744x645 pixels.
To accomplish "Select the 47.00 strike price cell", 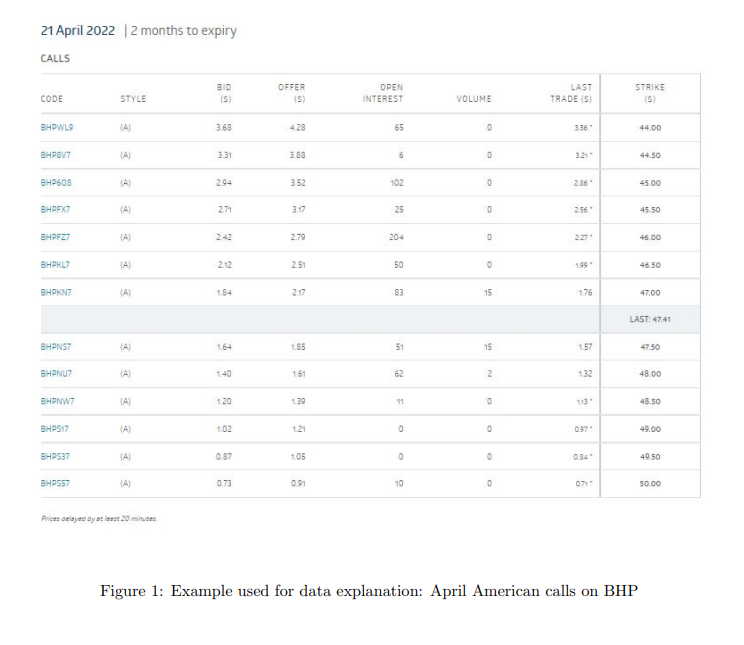I will click(x=650, y=292).
